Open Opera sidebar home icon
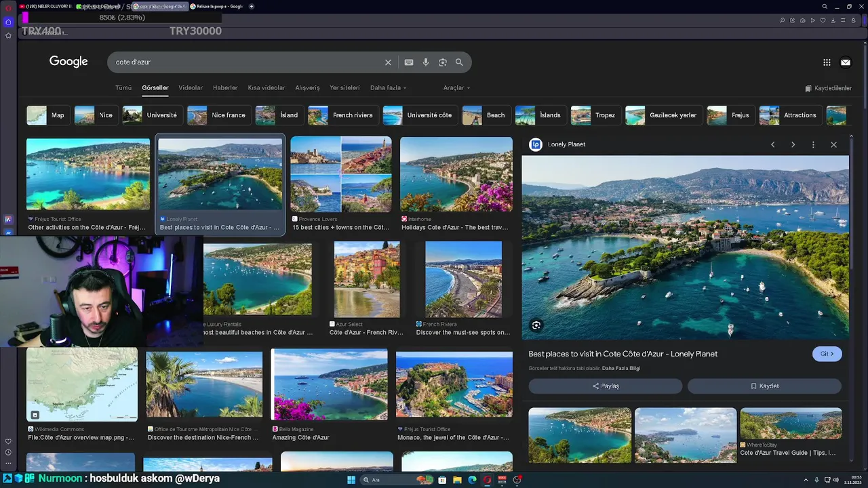 pos(8,22)
